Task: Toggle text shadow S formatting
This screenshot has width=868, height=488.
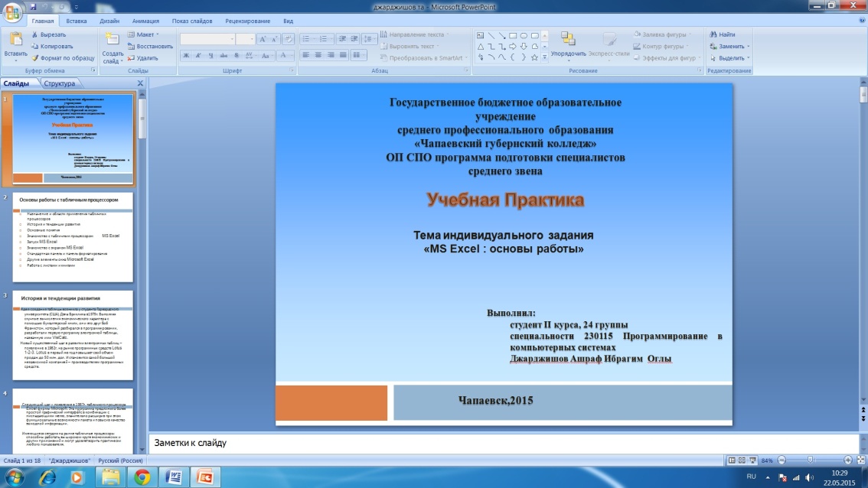Action: tap(237, 55)
